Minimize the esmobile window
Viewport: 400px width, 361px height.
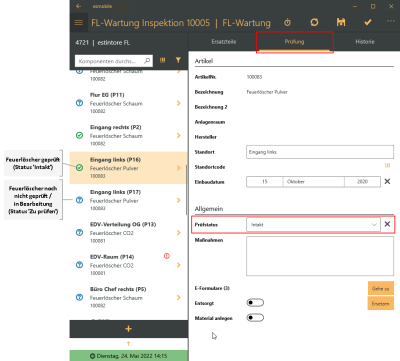pos(355,6)
